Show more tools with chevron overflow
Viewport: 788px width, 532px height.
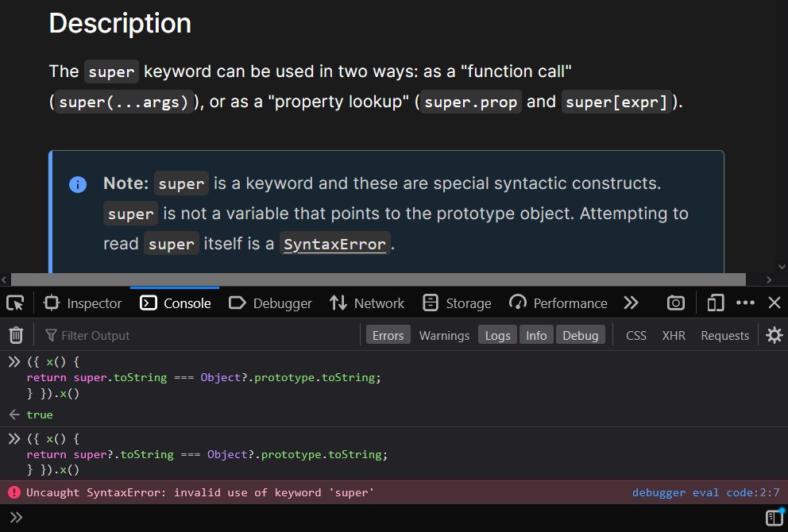pos(632,303)
